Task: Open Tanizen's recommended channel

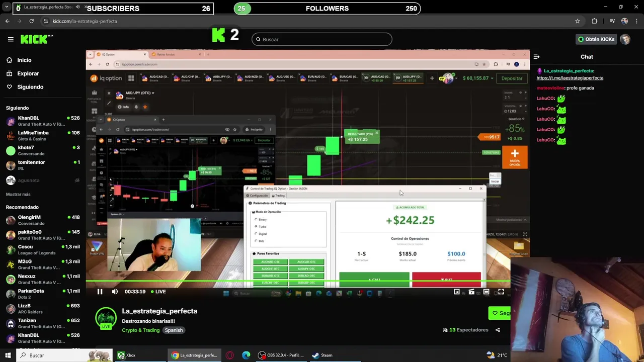Action: click(42, 323)
